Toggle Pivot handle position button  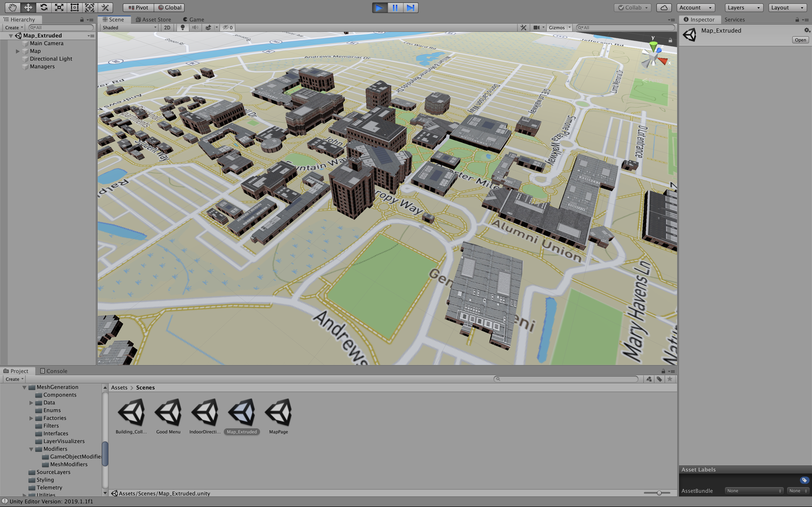[x=138, y=7]
